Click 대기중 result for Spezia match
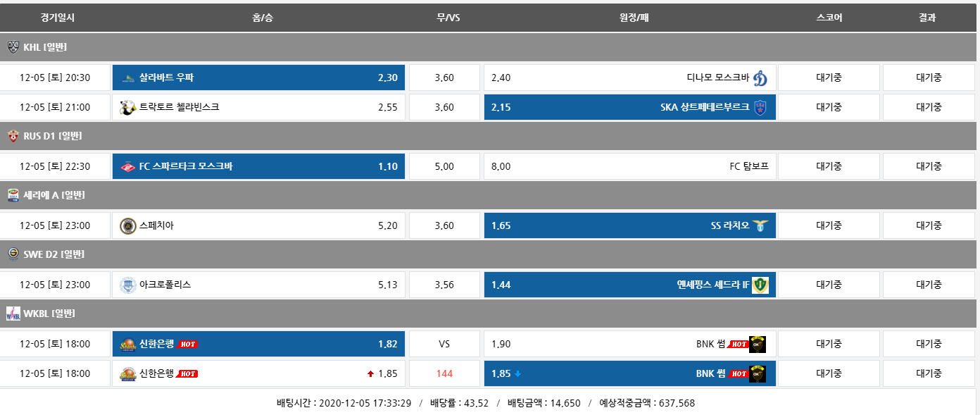980x415 pixels. pos(928,226)
